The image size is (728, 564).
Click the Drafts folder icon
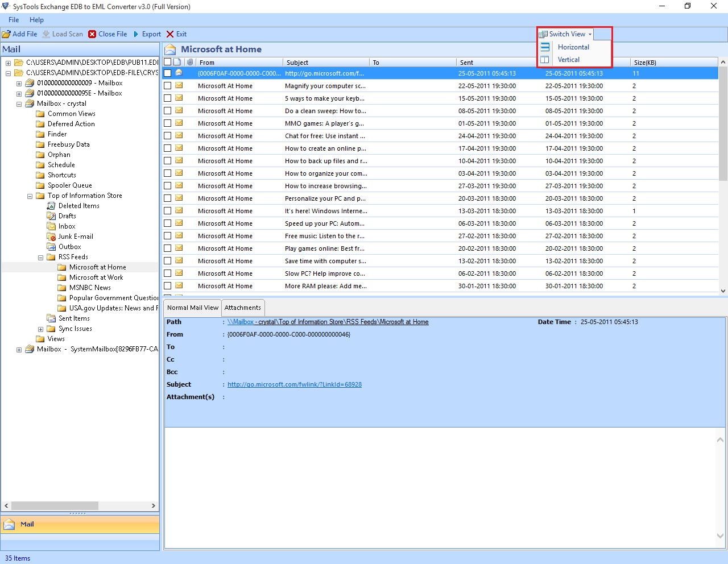[x=51, y=216]
